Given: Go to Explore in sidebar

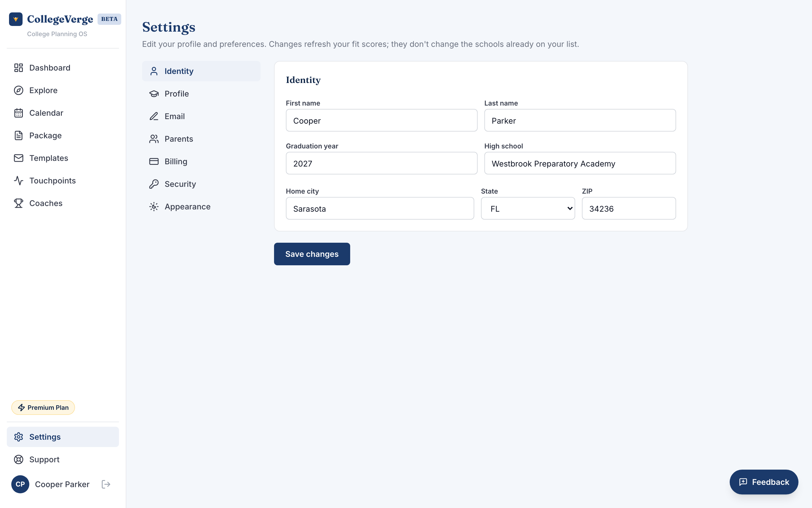Looking at the screenshot, I should click(63, 90).
